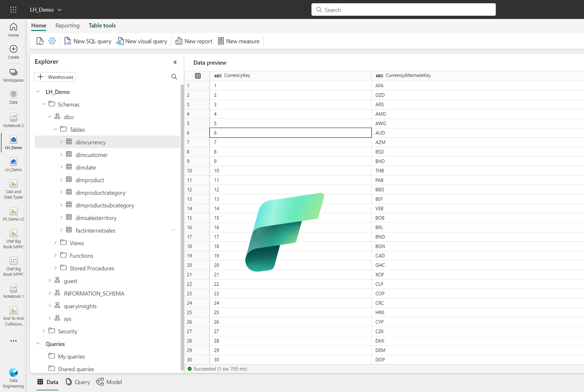Click the global Search field
The height and width of the screenshot is (392, 584).
(403, 9)
